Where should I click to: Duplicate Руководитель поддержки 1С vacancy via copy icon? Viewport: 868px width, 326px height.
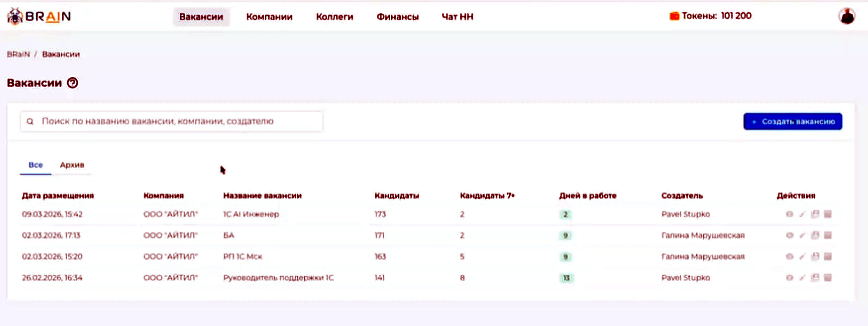815,278
